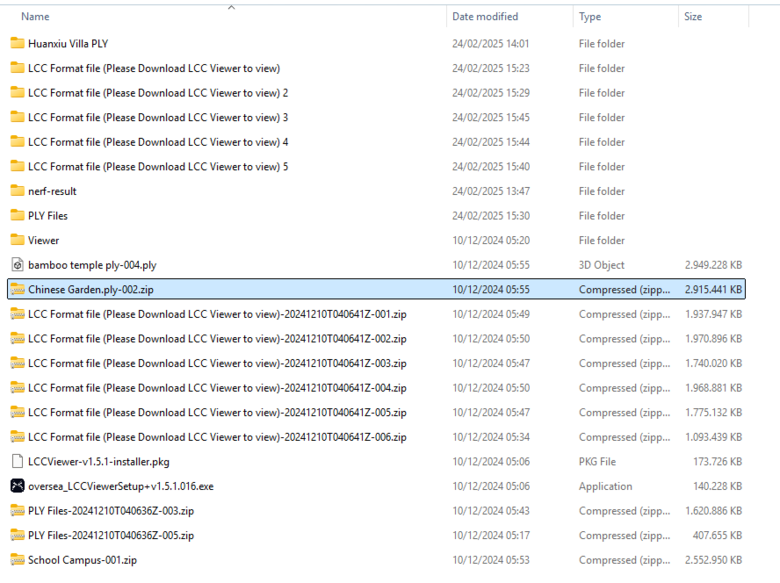Click the LCCViewer-v1.5.1-installer.pkg file icon
The width and height of the screenshot is (780, 583).
17,462
